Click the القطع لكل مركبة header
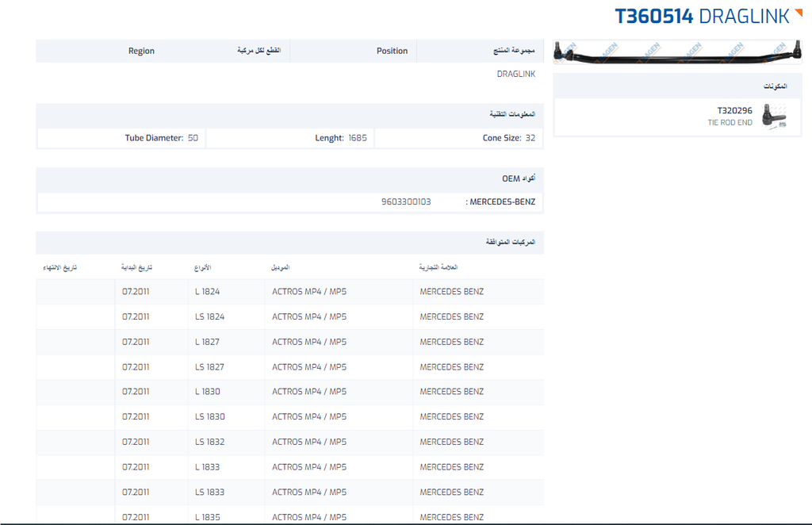The height and width of the screenshot is (525, 812). click(x=259, y=50)
